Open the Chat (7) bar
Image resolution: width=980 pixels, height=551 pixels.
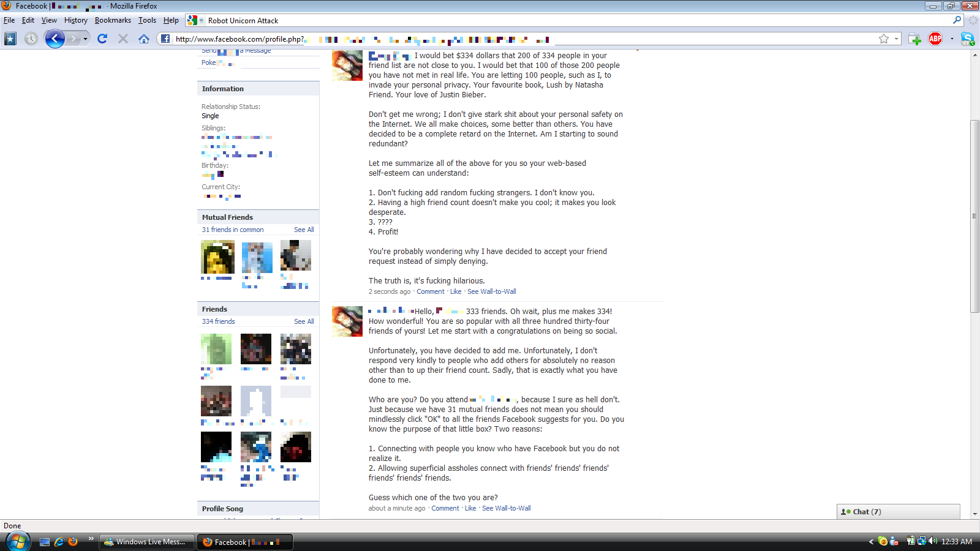click(x=899, y=512)
